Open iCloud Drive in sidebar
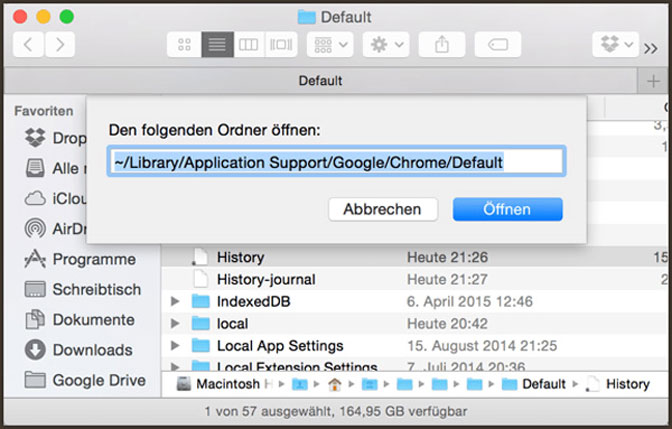672x429 pixels. pos(55,198)
